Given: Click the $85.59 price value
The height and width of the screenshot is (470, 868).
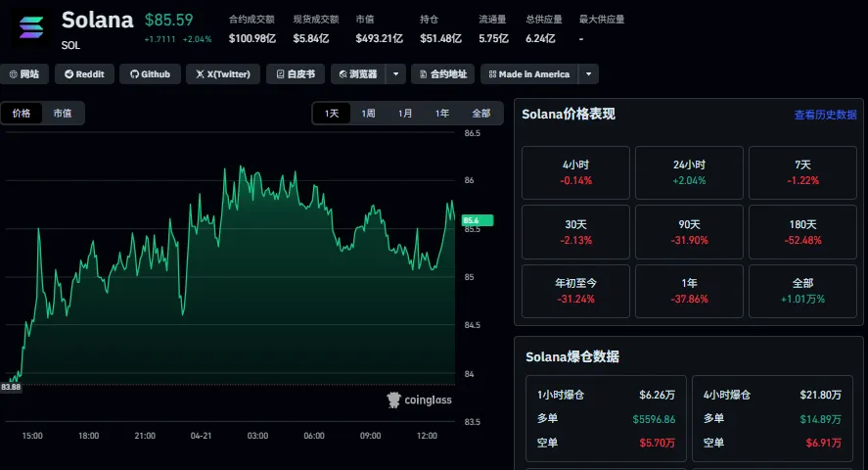Looking at the screenshot, I should pyautogui.click(x=169, y=20).
